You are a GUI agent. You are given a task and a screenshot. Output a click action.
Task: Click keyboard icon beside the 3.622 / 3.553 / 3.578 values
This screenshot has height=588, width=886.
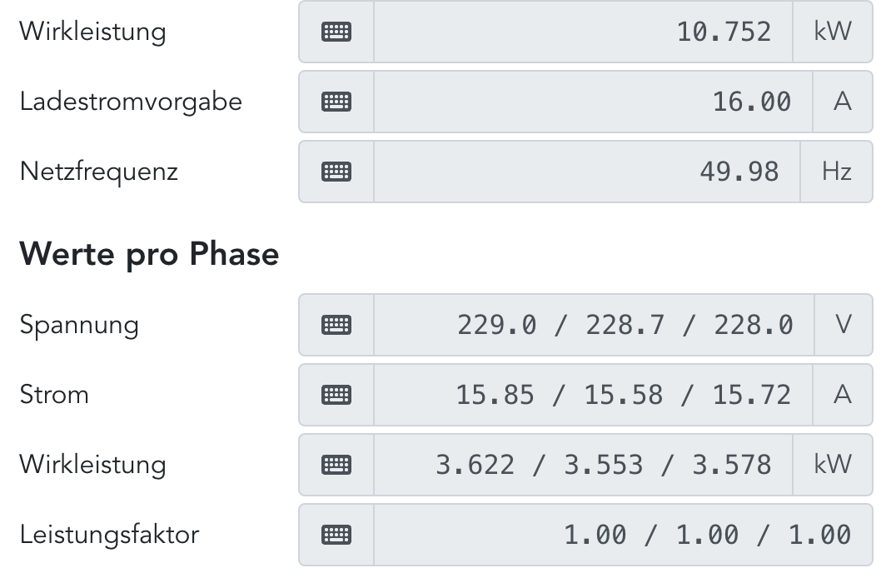click(336, 464)
